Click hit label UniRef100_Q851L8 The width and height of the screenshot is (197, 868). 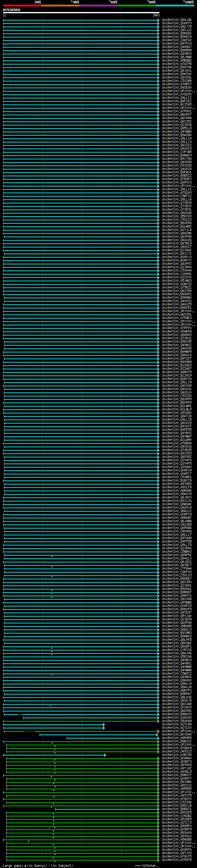177,128
